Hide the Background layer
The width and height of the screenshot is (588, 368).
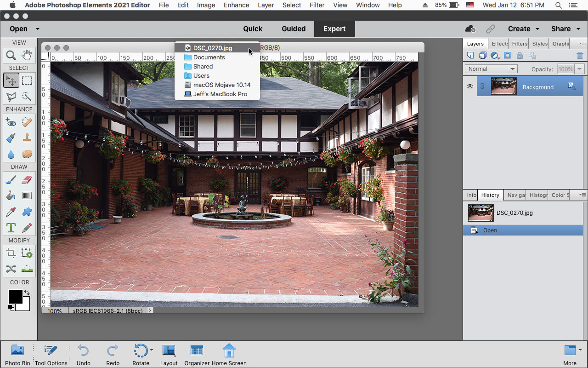[469, 86]
